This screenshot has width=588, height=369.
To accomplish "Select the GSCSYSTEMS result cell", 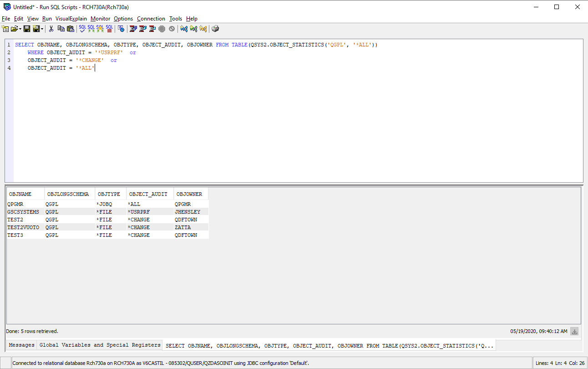I will (x=25, y=212).
